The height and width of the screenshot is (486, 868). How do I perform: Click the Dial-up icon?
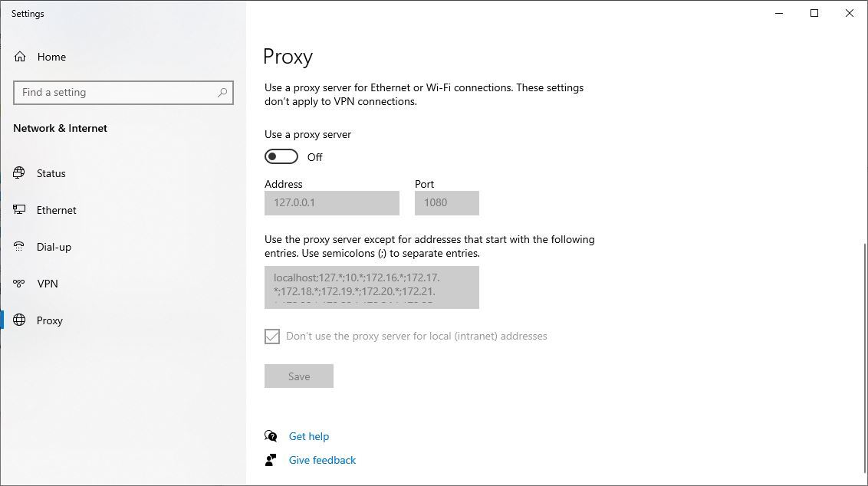20,247
